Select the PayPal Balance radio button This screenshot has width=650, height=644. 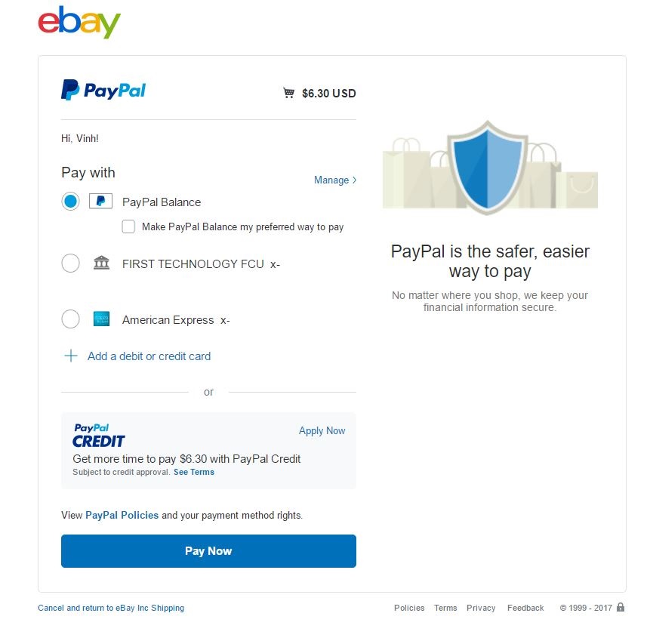[x=70, y=202]
